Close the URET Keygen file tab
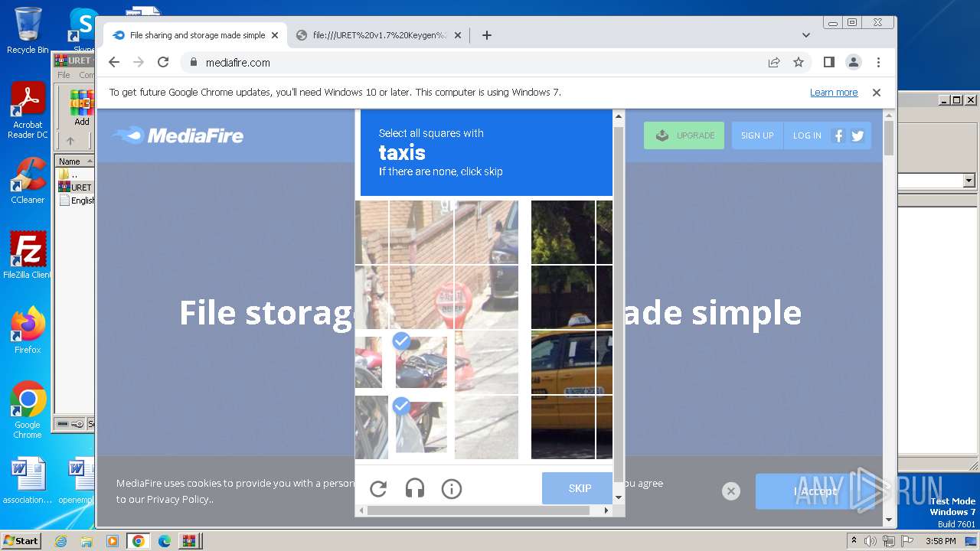980x551 pixels. (458, 35)
